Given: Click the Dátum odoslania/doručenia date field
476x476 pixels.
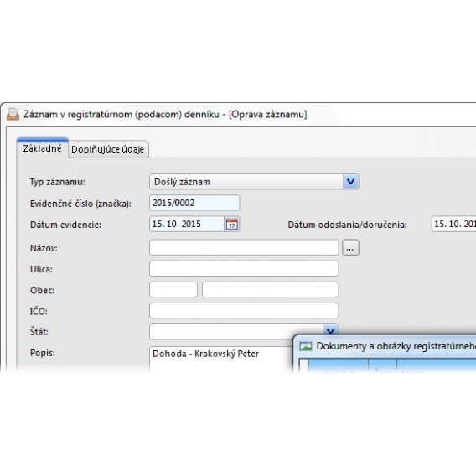Looking at the screenshot, I should coord(454,225).
